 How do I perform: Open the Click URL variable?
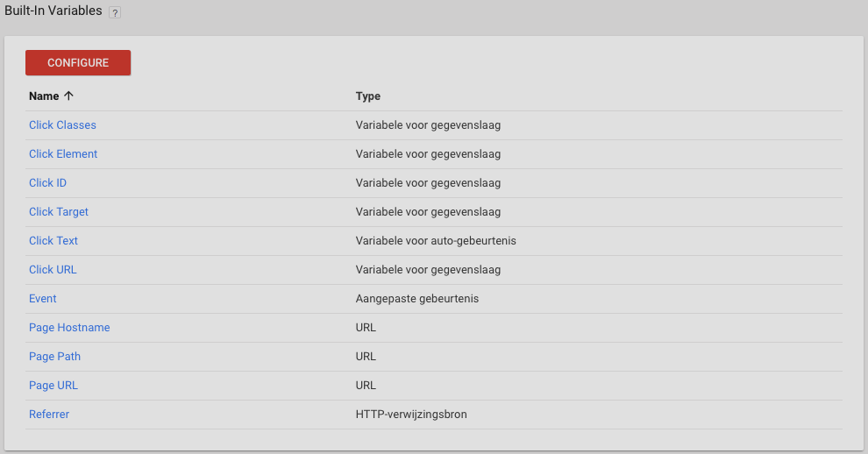53,270
